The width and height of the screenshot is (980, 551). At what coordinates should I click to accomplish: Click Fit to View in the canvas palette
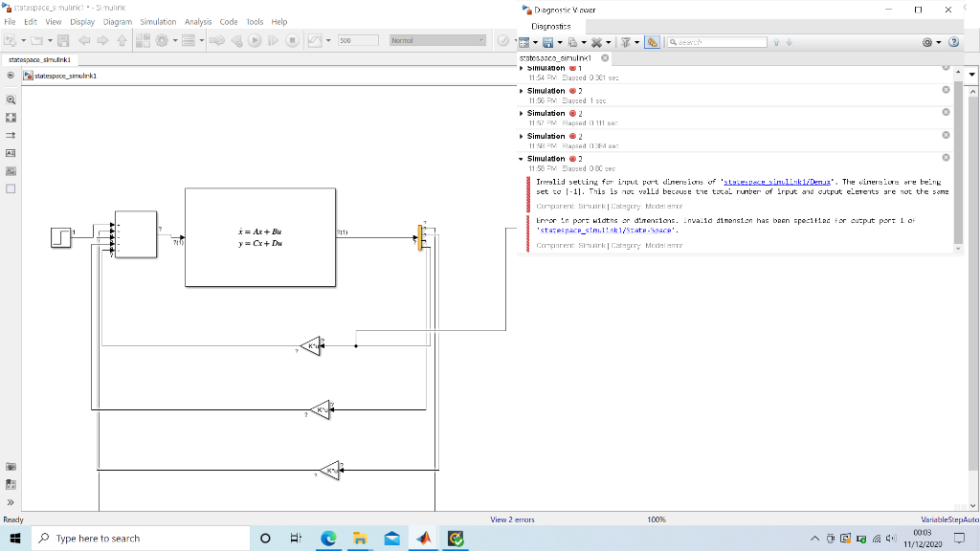[11, 118]
